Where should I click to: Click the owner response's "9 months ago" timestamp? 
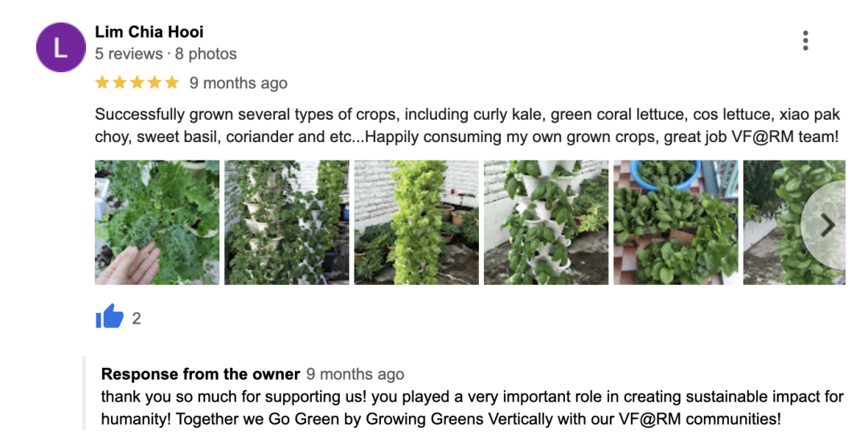355,374
